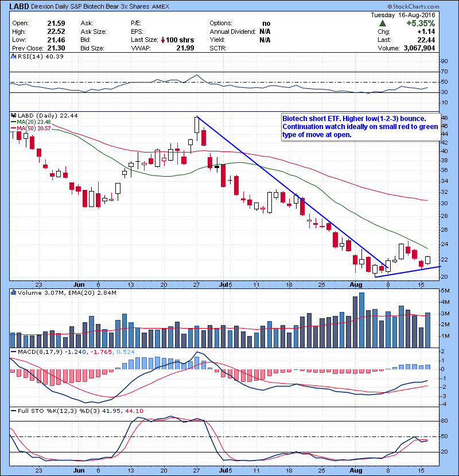Click the Low value 21.46

tap(56, 40)
